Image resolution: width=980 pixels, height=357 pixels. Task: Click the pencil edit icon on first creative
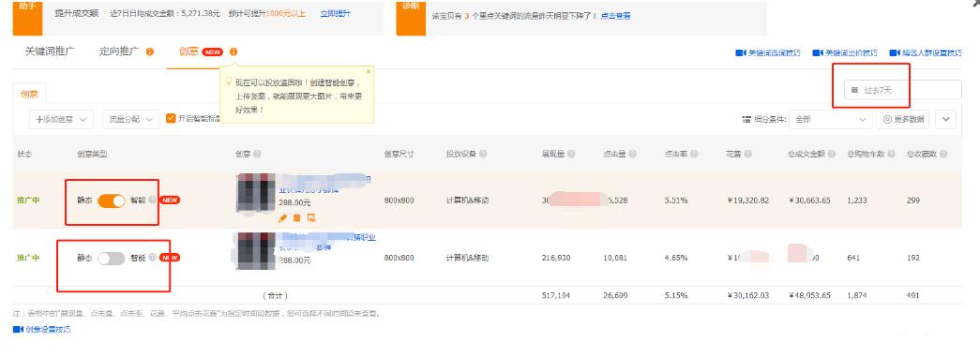(282, 217)
